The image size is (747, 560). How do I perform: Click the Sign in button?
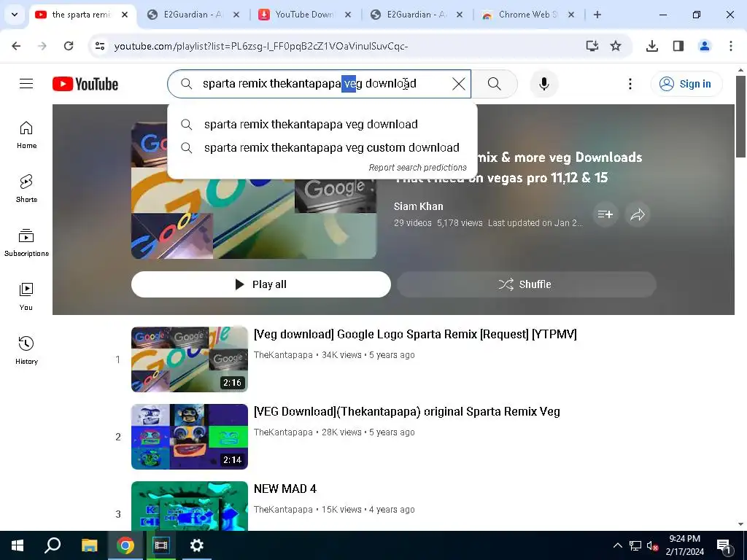pyautogui.click(x=686, y=84)
